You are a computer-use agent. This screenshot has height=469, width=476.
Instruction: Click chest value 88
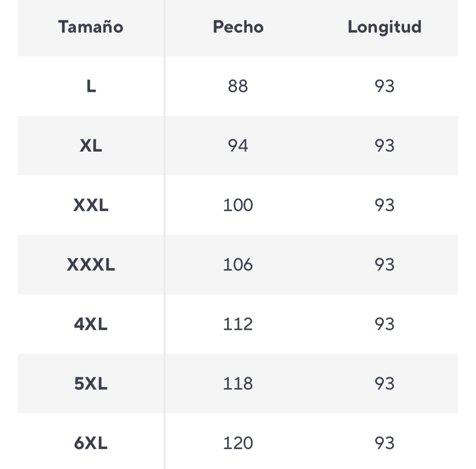238,86
